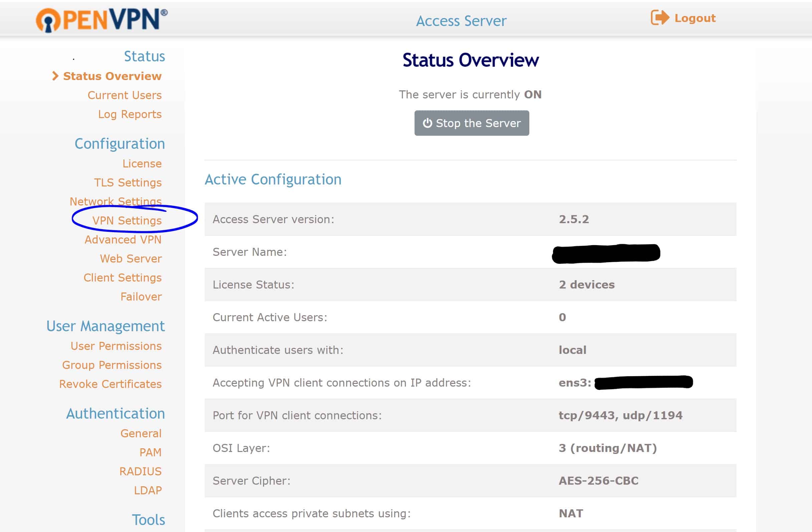Click the orange chevron beside Status Overview
This screenshot has width=812, height=532.
[x=55, y=76]
